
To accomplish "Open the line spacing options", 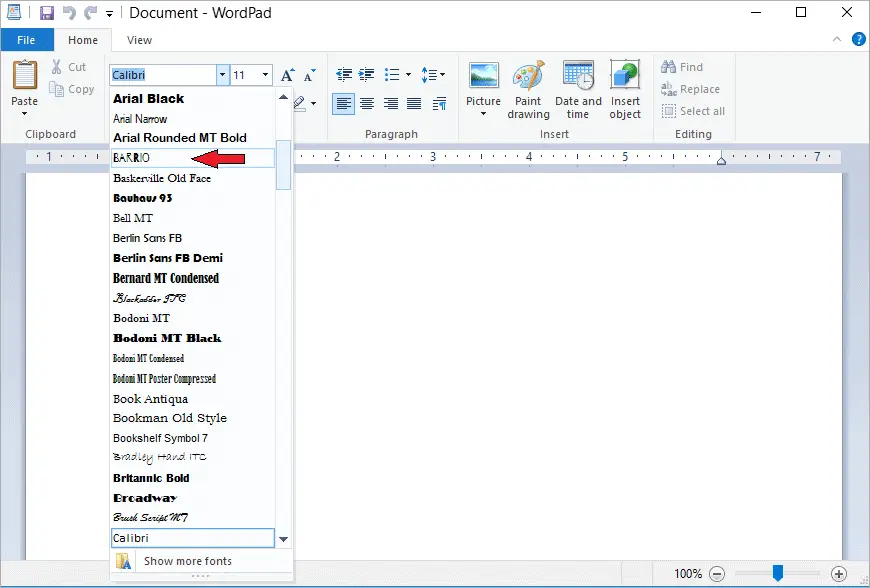I will click(433, 74).
